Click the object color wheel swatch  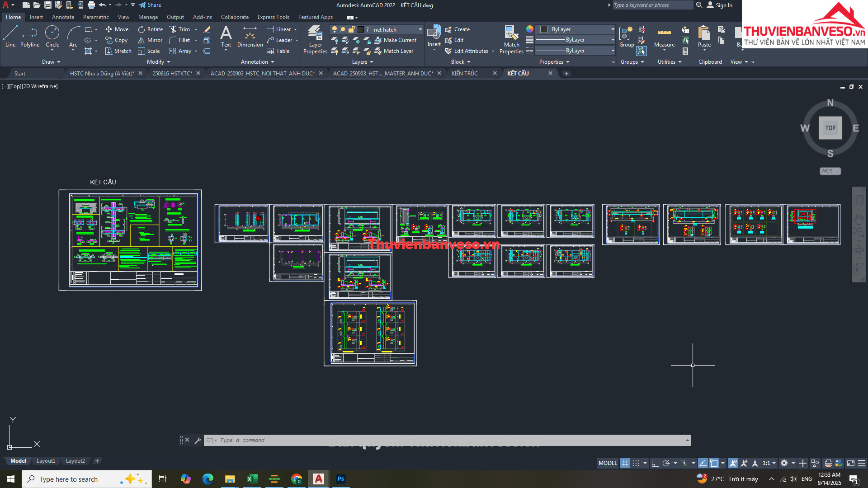(x=529, y=29)
